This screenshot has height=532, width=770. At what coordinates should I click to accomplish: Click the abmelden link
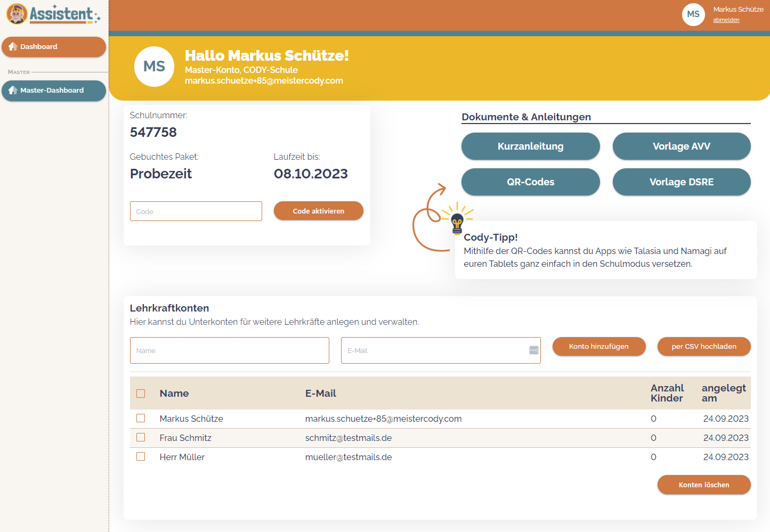point(726,20)
